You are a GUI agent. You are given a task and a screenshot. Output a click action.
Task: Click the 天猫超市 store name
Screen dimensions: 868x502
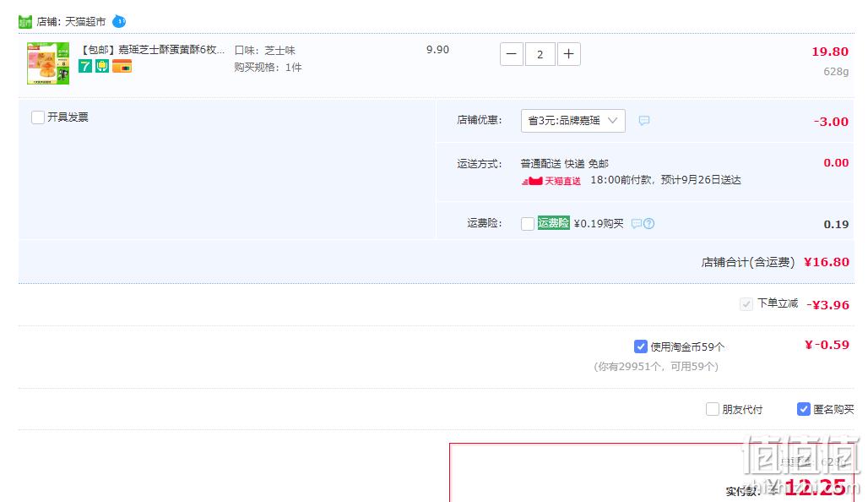(x=85, y=22)
